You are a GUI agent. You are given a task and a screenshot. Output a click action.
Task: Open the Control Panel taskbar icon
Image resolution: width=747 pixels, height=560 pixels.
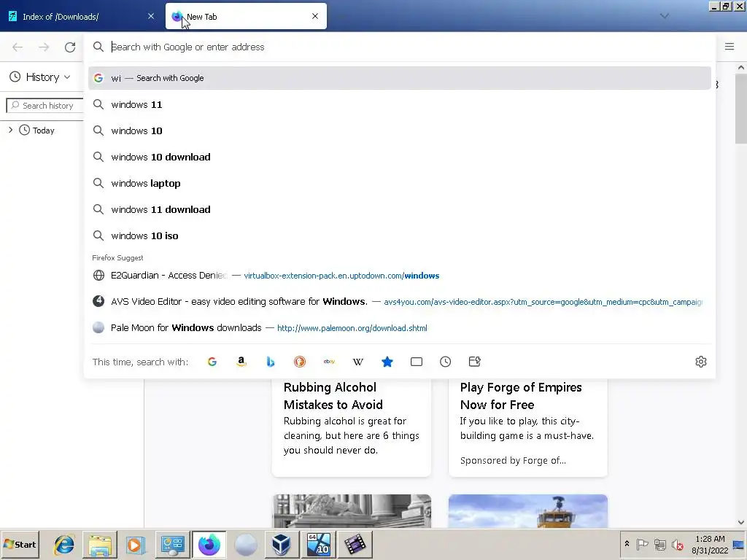click(172, 545)
